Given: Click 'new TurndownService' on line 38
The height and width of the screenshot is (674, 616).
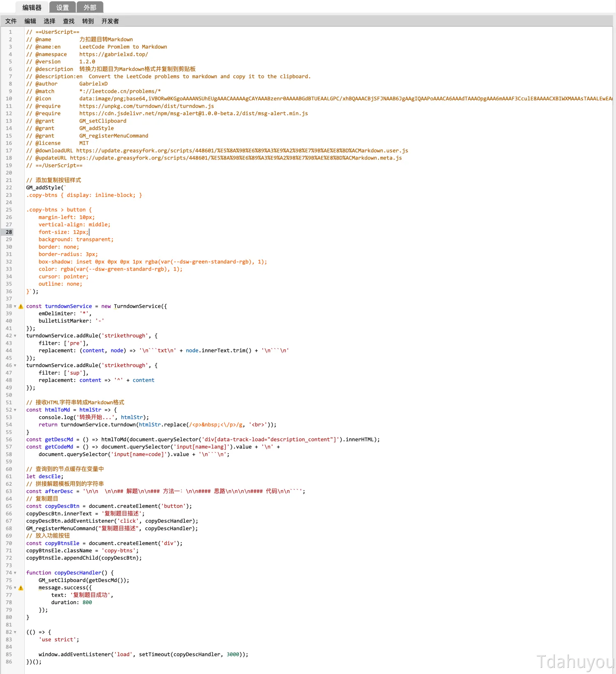Looking at the screenshot, I should coord(131,306).
